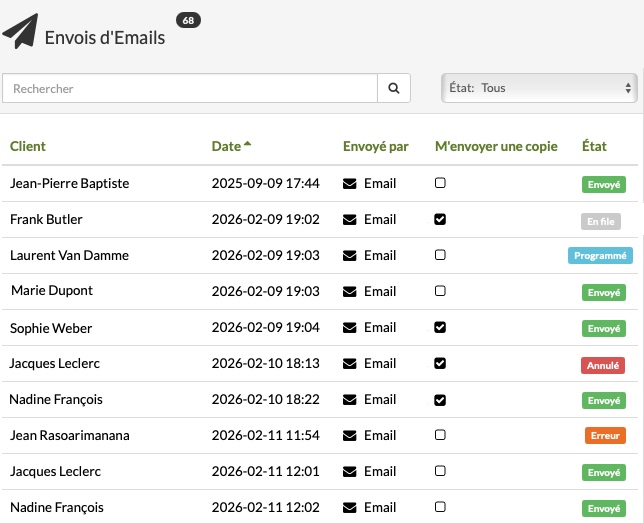Click the date 2026-02-11 12:01
This screenshot has width=644, height=523.
coord(265,471)
